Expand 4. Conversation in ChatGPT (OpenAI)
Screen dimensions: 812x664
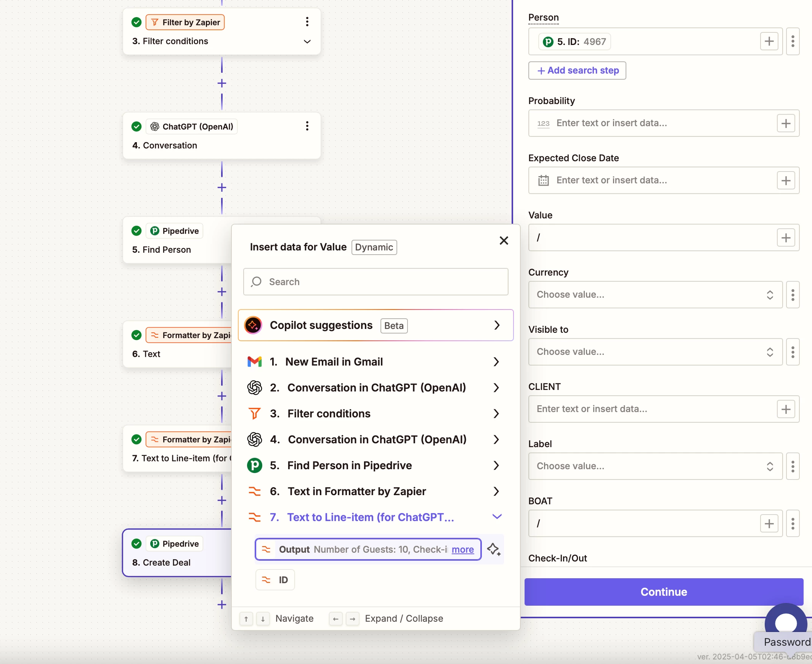[x=376, y=440]
